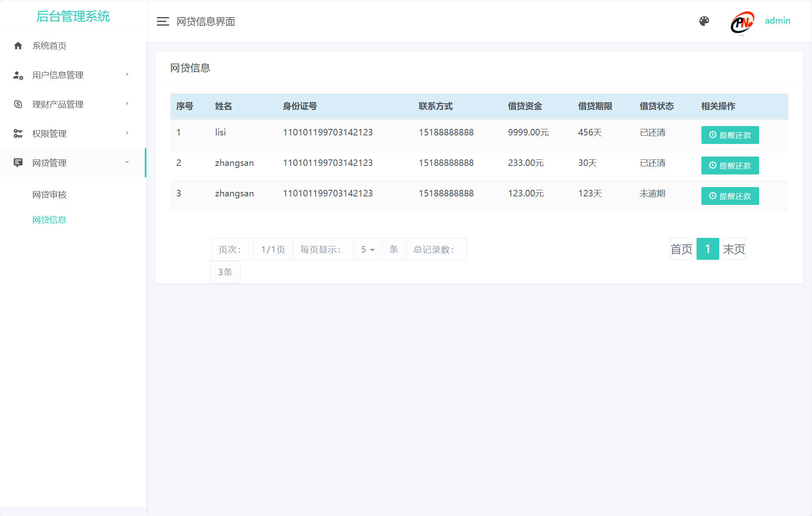Click the hamburger menu icon in top bar
Image resolution: width=812 pixels, height=516 pixels.
coord(162,21)
